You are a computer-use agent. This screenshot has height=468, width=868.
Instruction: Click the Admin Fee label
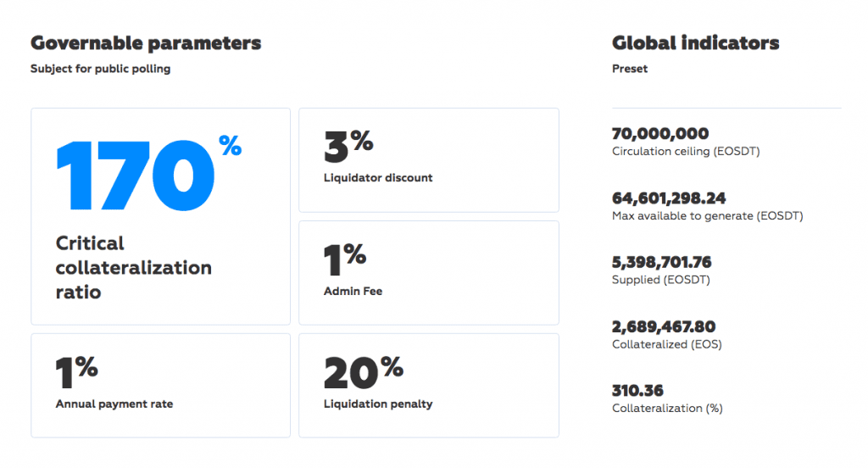pos(353,291)
